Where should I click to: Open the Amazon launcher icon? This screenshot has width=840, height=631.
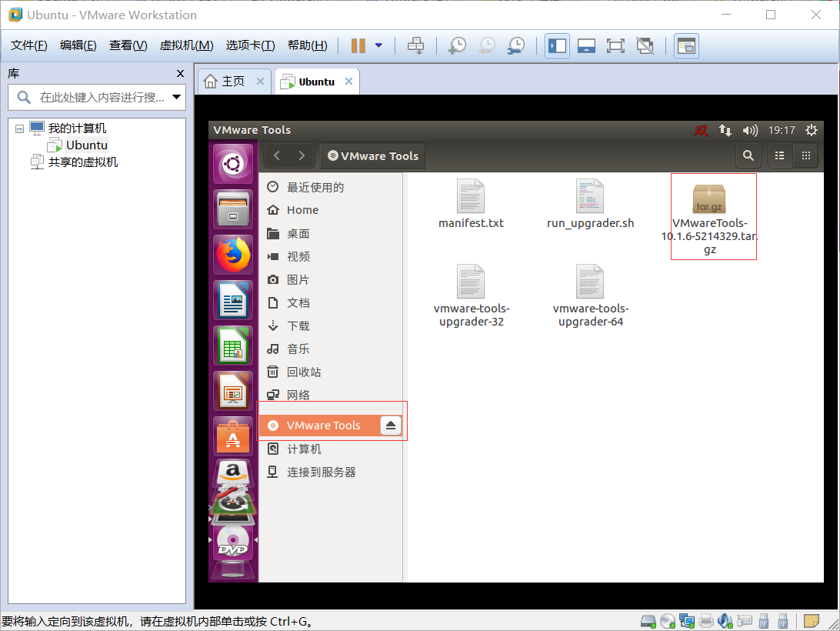click(x=233, y=472)
